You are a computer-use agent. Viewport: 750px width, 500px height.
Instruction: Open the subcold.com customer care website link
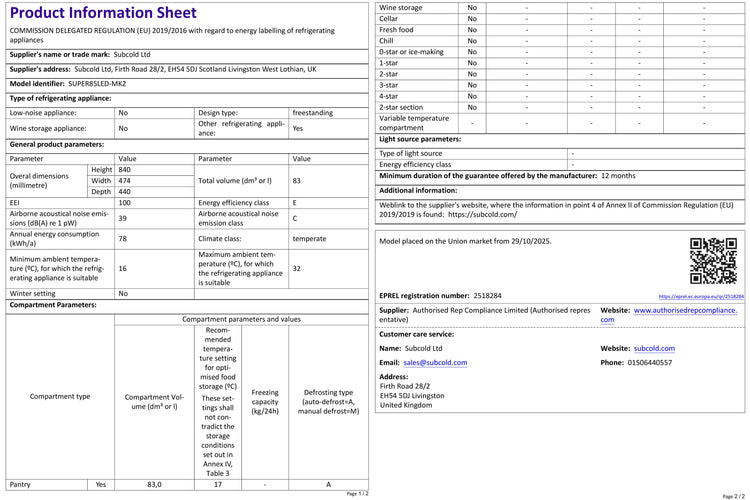[654, 348]
